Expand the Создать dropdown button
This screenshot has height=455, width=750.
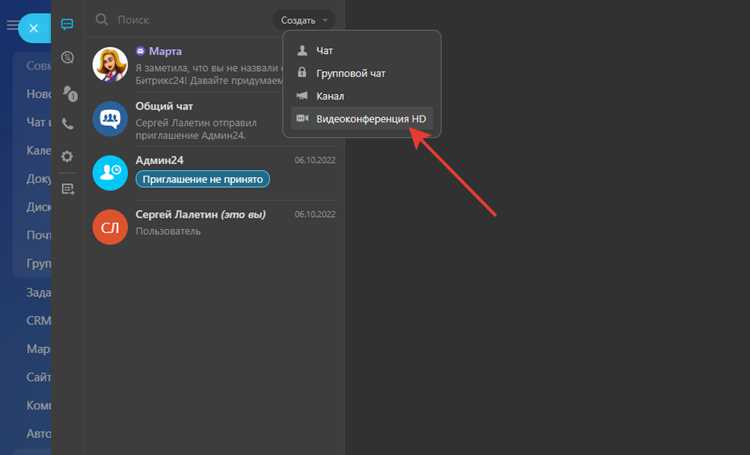[x=304, y=21]
